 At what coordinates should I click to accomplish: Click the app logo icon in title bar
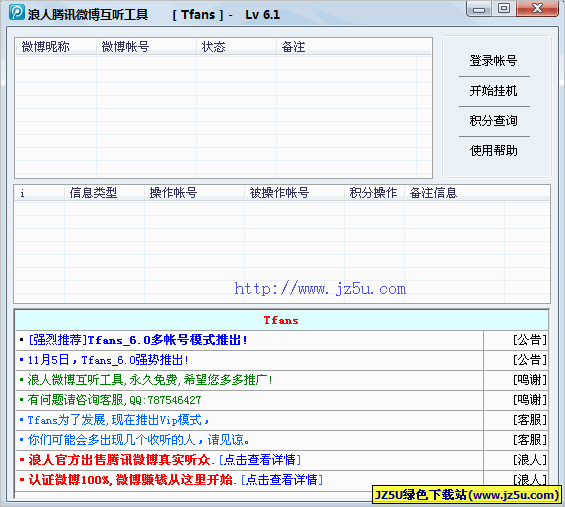17,13
